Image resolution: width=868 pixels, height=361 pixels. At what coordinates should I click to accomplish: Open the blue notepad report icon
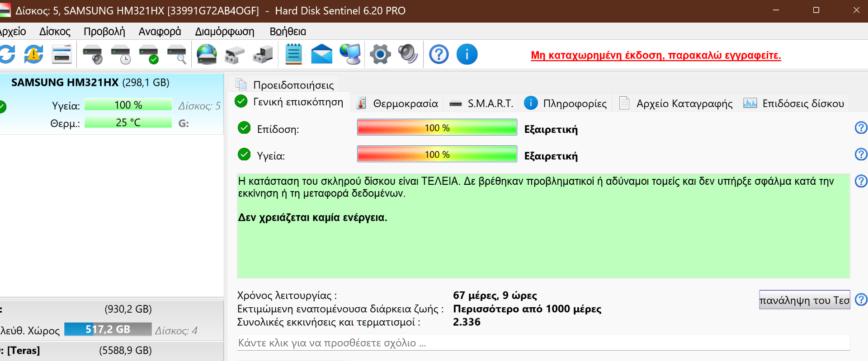point(293,54)
